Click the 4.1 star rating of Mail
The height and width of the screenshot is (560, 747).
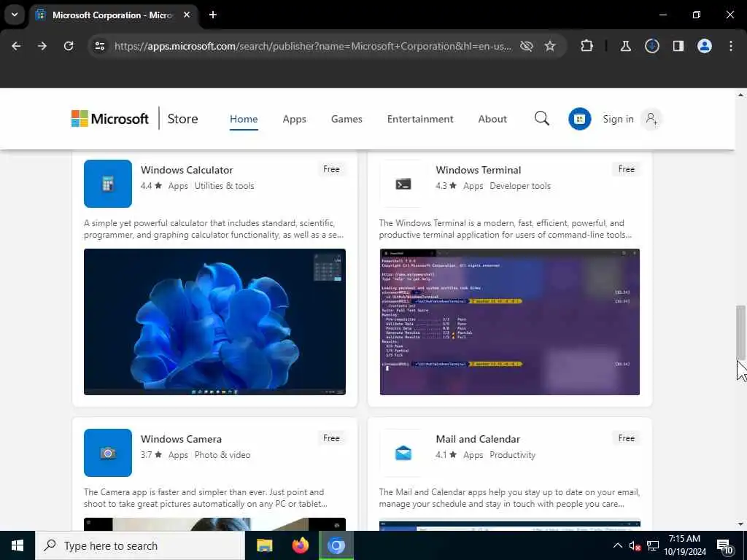446,455
